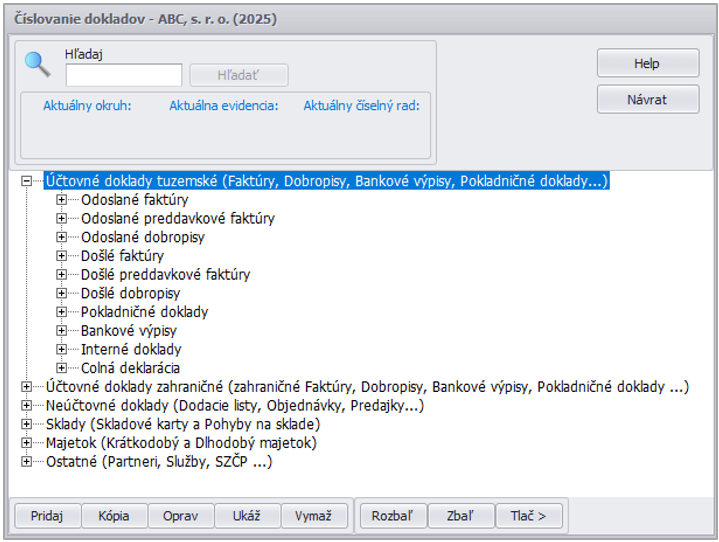Select Došlé faktúry in the tree

tap(122, 256)
